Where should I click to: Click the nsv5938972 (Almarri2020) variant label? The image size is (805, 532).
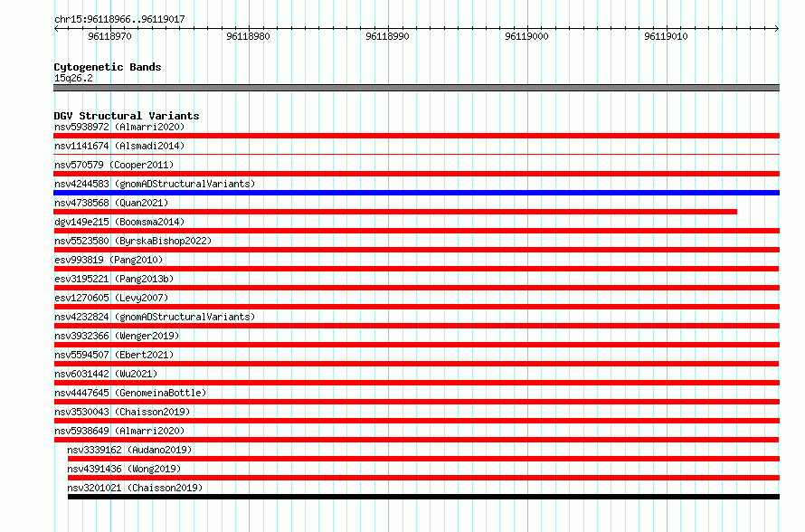click(119, 127)
